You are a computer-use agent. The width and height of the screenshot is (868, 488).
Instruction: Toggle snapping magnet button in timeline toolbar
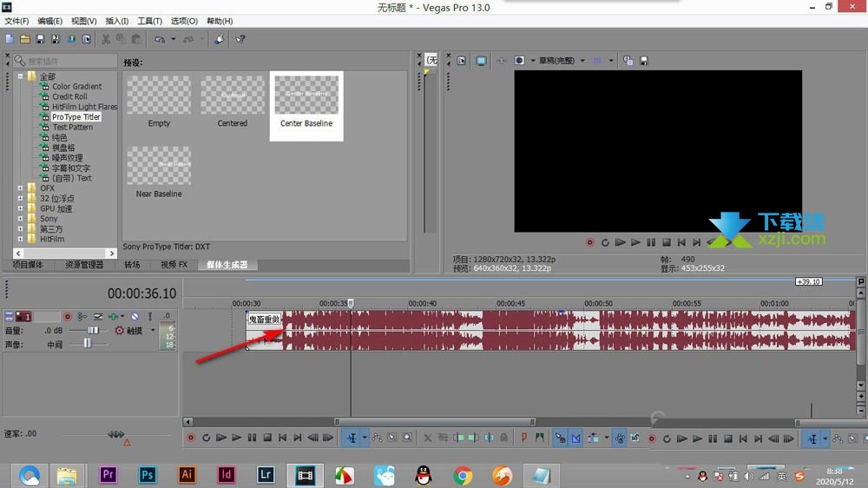point(560,438)
